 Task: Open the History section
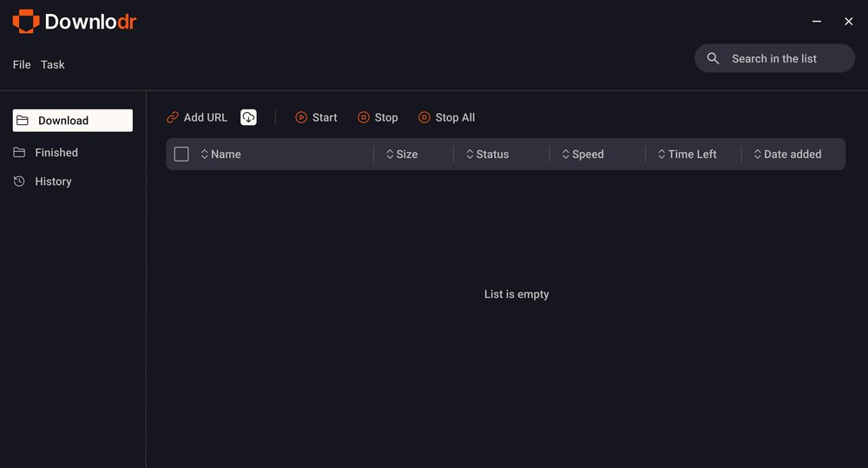[x=43, y=181]
